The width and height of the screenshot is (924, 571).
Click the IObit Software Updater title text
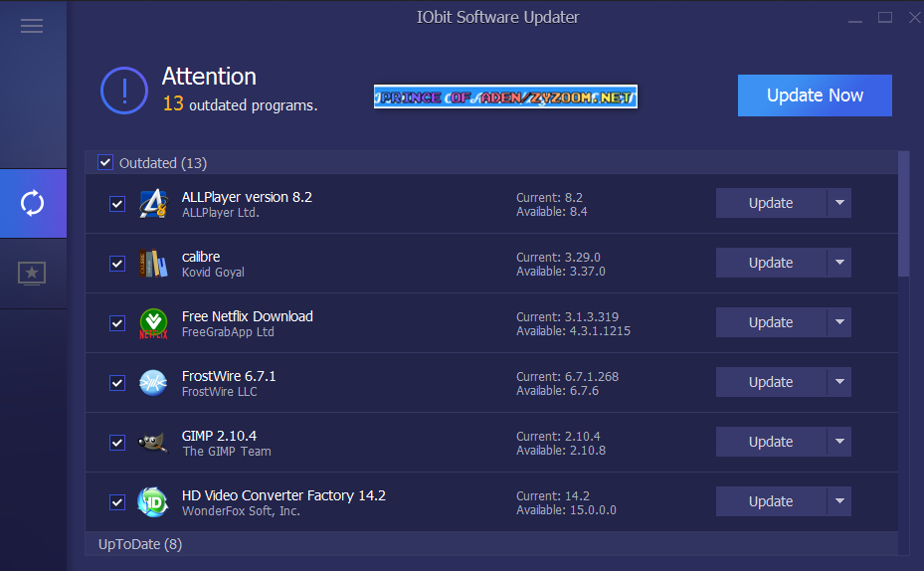pos(498,17)
